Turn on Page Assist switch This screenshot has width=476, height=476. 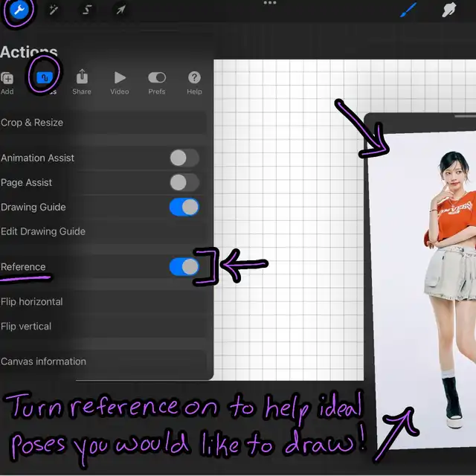point(184,182)
